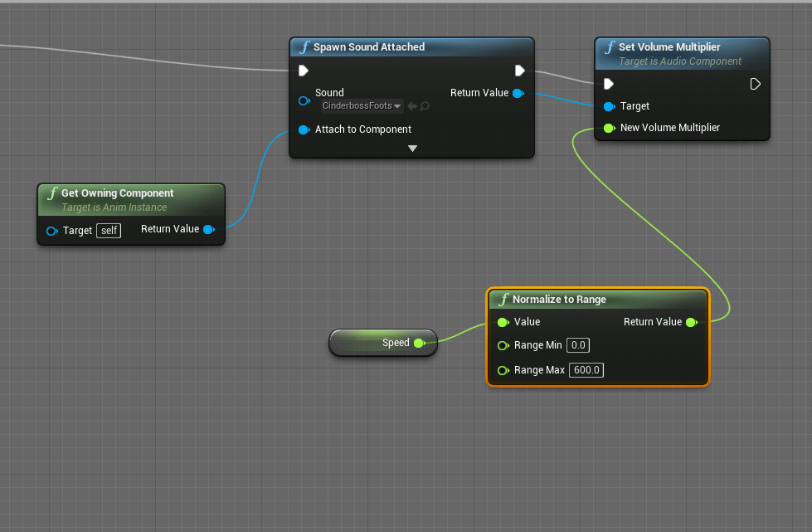Screen dimensions: 812x532
Task: Click the Speed variable output pin
Action: [x=418, y=343]
